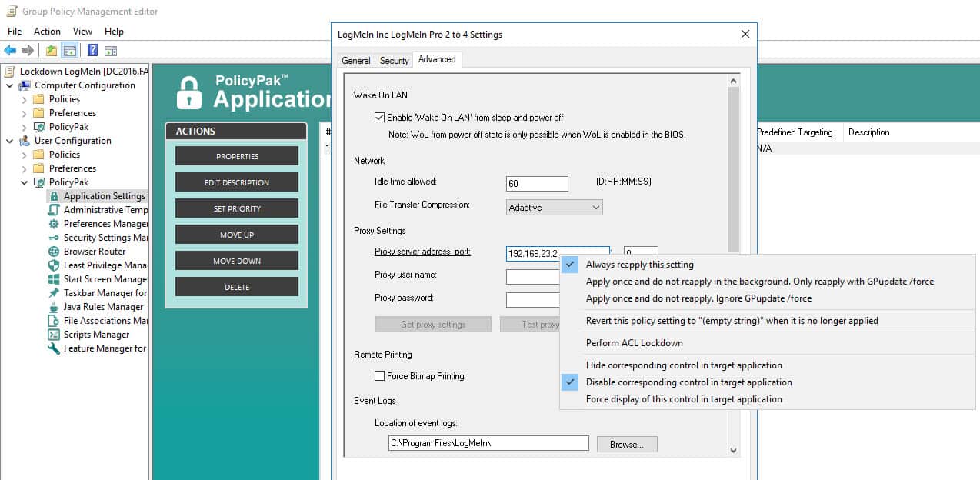Click the Lockdown LogMeIn policy scroll icon

10,72
